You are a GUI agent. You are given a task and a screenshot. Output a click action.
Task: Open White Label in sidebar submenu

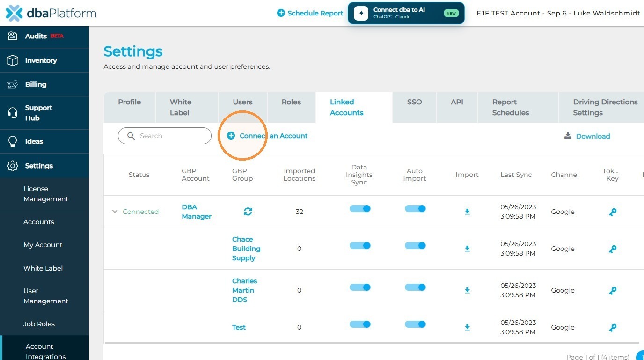pos(43,268)
